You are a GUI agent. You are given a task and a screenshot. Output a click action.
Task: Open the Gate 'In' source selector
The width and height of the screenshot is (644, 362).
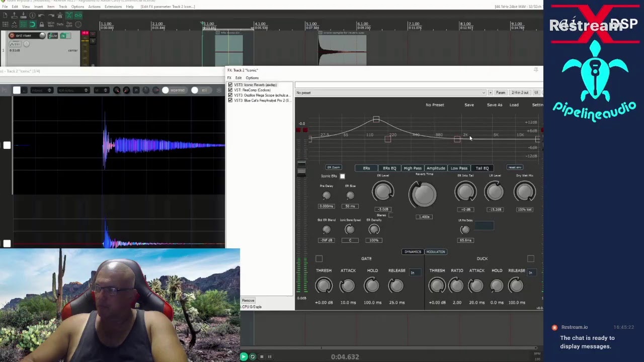click(x=415, y=273)
